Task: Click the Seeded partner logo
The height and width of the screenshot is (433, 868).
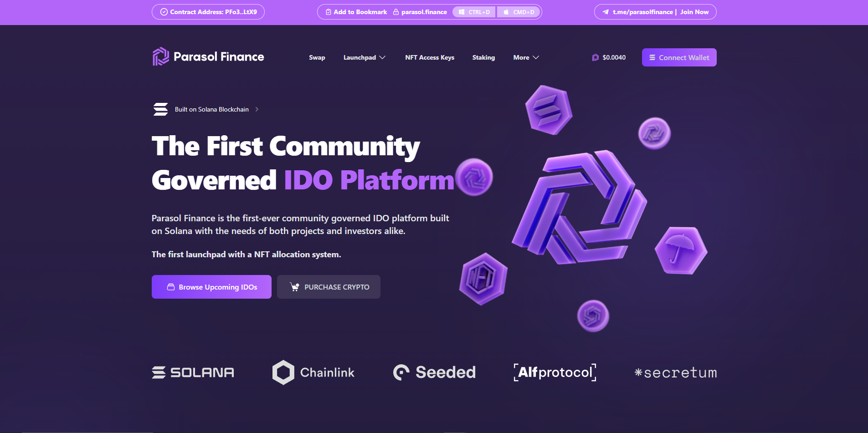Action: tap(434, 372)
